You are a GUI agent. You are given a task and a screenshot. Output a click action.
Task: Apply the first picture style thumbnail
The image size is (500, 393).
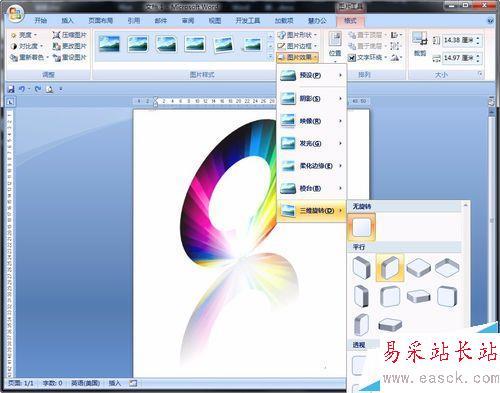tap(109, 44)
